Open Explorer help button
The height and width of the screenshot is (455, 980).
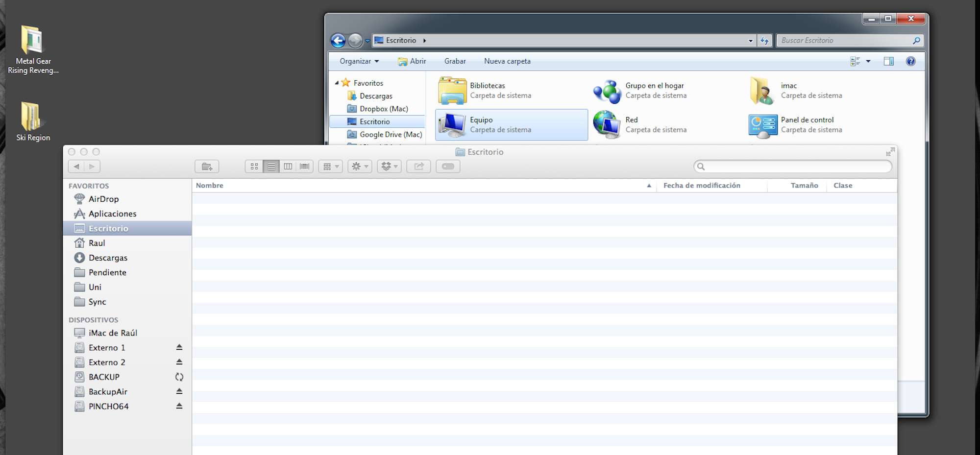point(910,61)
